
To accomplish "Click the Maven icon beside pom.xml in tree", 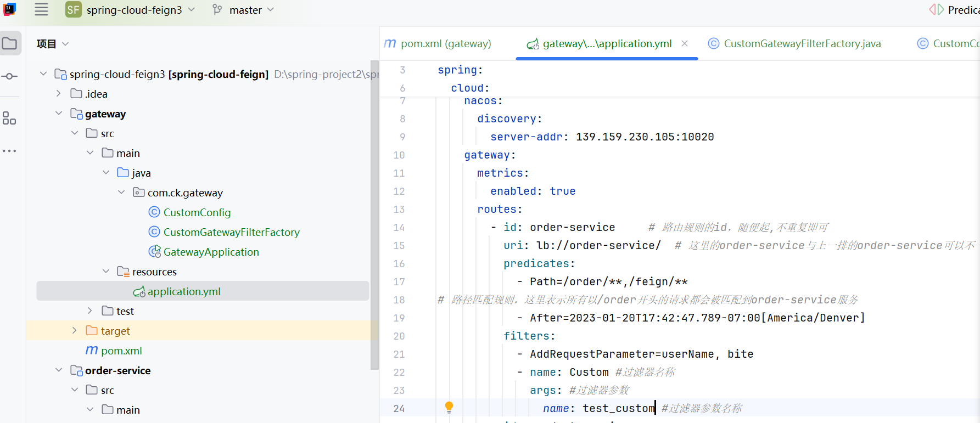I will click(x=92, y=350).
